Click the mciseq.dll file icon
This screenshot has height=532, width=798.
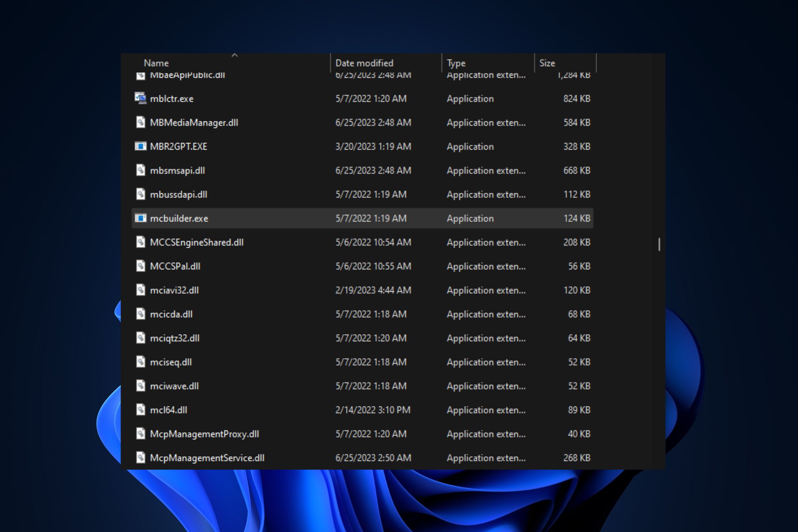(x=140, y=362)
